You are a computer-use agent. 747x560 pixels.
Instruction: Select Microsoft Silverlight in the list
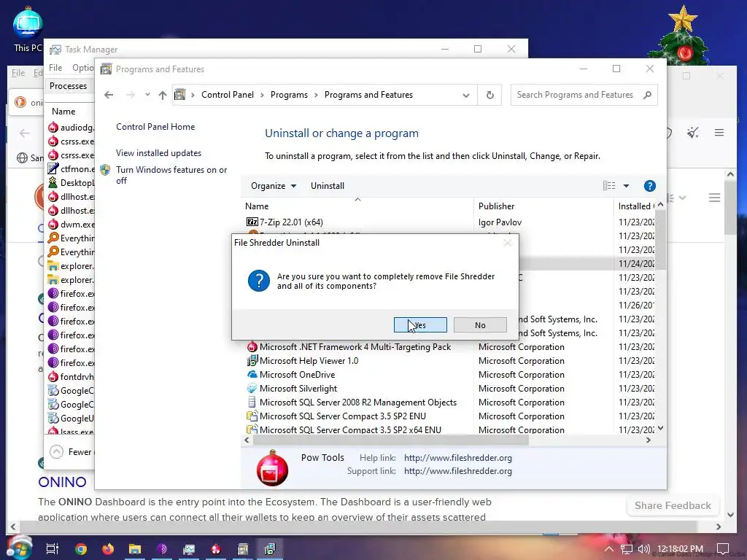click(x=298, y=388)
